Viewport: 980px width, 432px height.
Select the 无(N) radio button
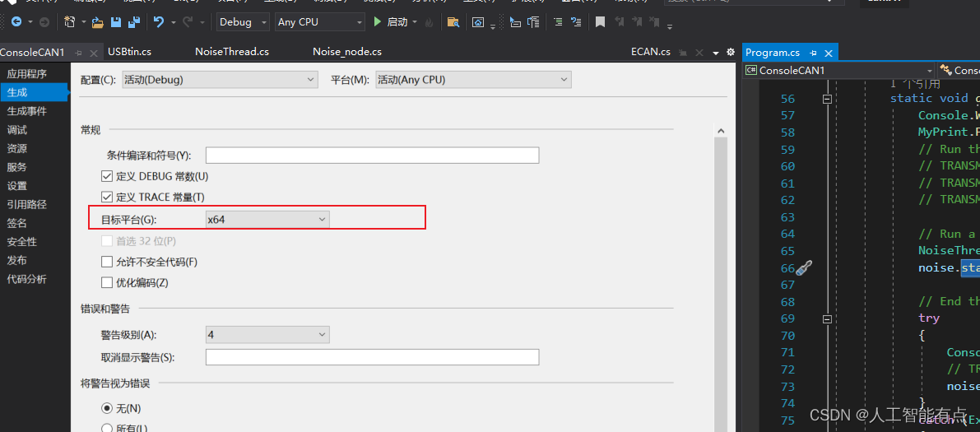click(106, 408)
